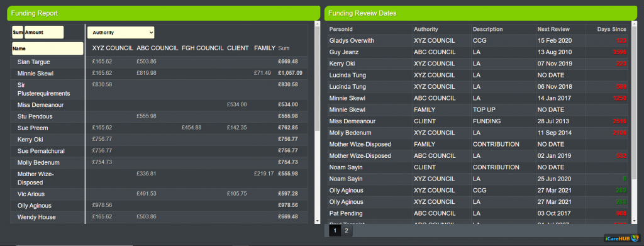Select page 1 in the pager

point(335,231)
